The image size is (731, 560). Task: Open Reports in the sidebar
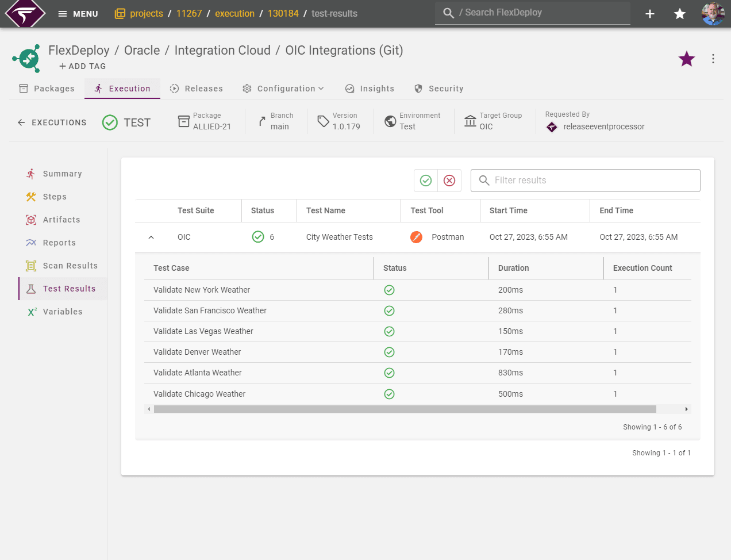[x=63, y=243]
